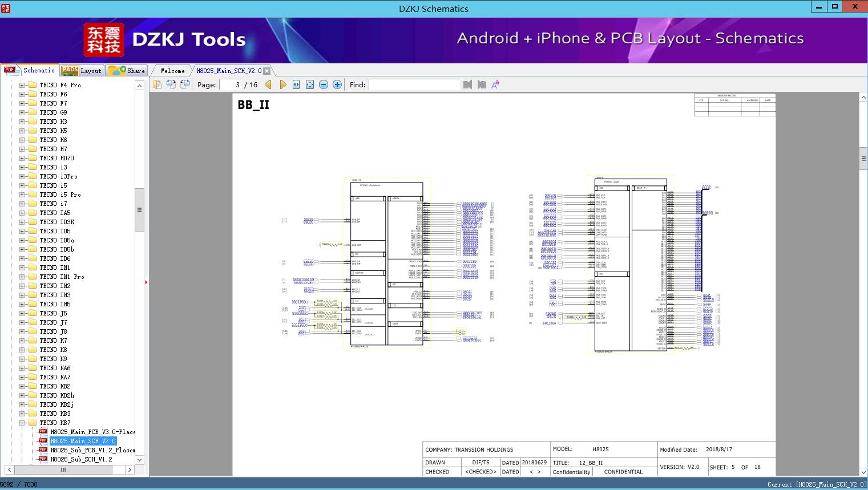
Task: Select the TECNO G9 tree item
Action: pyautogui.click(x=53, y=112)
